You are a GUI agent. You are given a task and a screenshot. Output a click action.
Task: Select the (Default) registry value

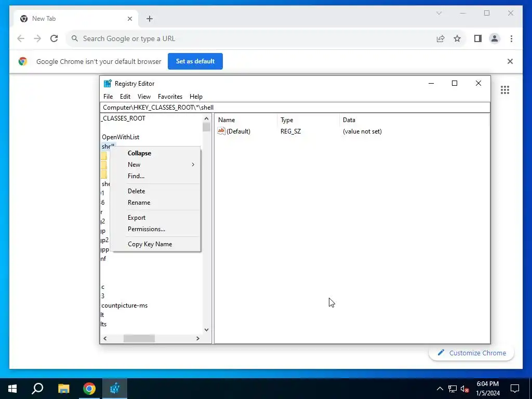(238, 131)
